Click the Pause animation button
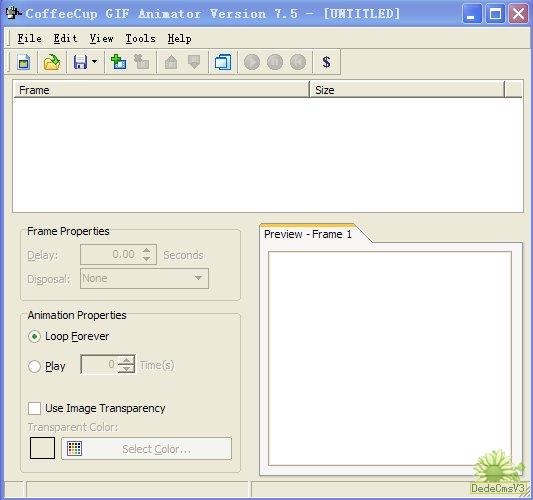 [275, 62]
